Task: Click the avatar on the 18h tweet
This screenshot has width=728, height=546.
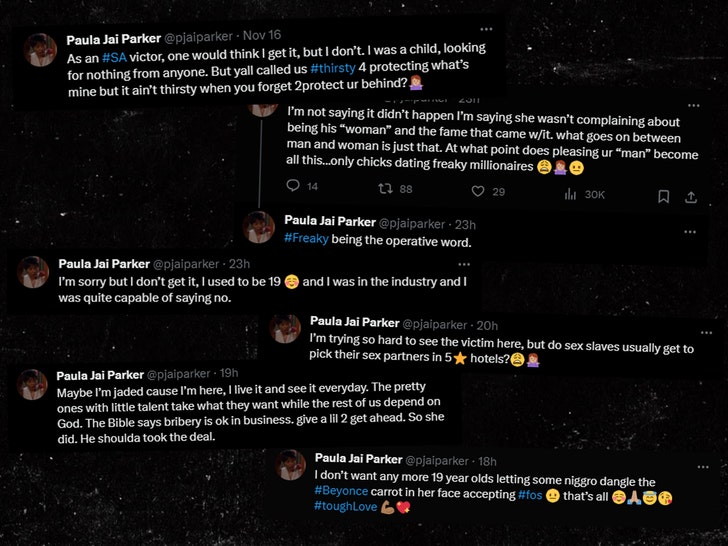Action: (x=291, y=465)
